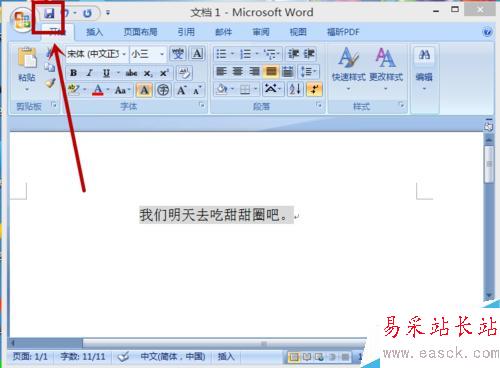Apply character border with boxed A icon
Screen dimensions: 500x368
[197, 53]
